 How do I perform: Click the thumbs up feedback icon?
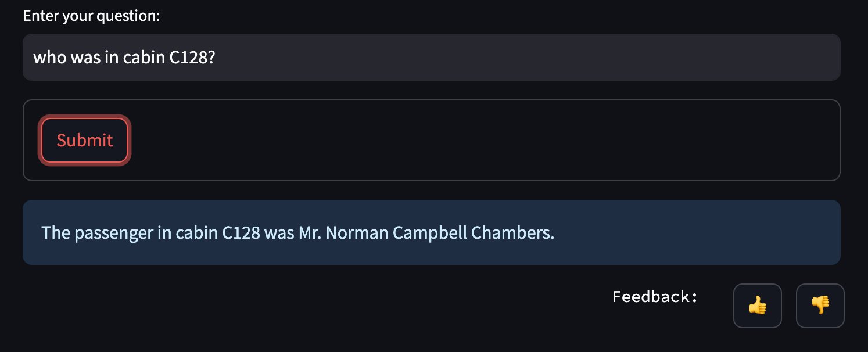pyautogui.click(x=758, y=306)
